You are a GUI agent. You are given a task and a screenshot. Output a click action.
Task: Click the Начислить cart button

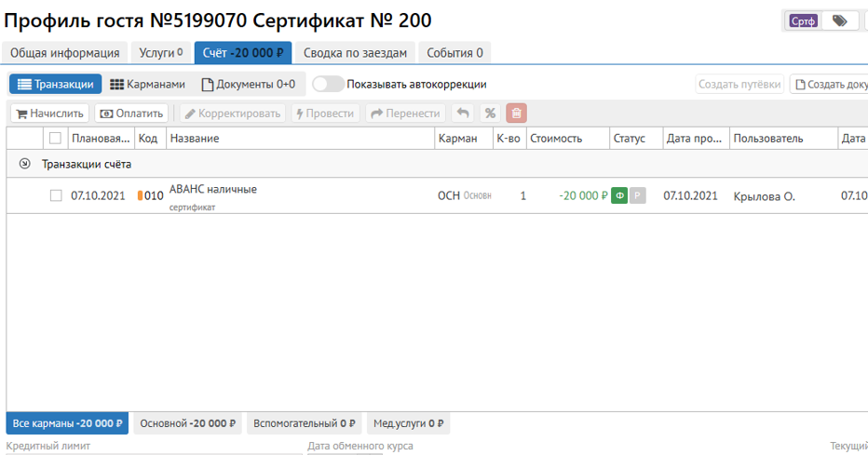click(50, 114)
